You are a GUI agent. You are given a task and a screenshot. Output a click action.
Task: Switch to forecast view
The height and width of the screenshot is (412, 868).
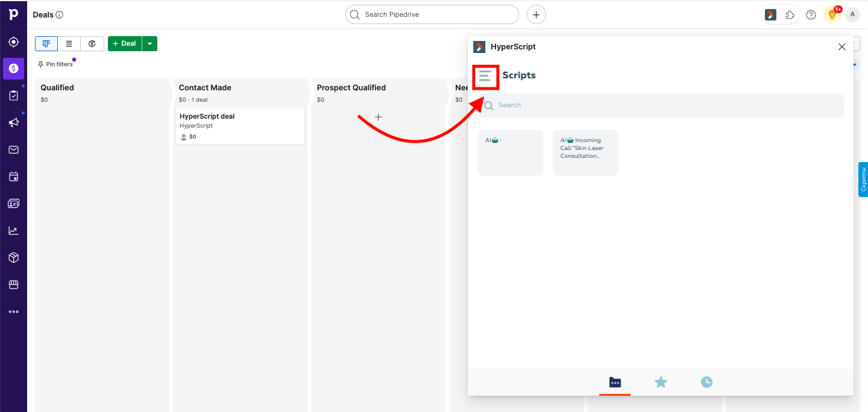(92, 43)
